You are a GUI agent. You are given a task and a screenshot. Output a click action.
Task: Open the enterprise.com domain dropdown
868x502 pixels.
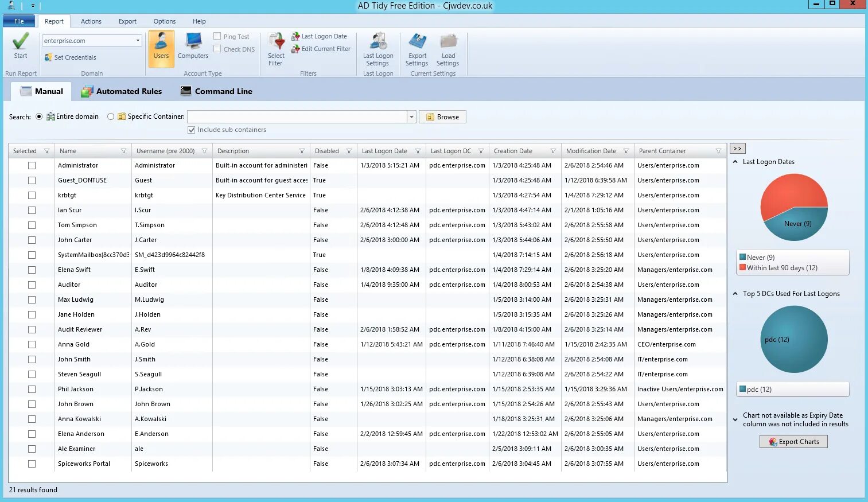(138, 41)
